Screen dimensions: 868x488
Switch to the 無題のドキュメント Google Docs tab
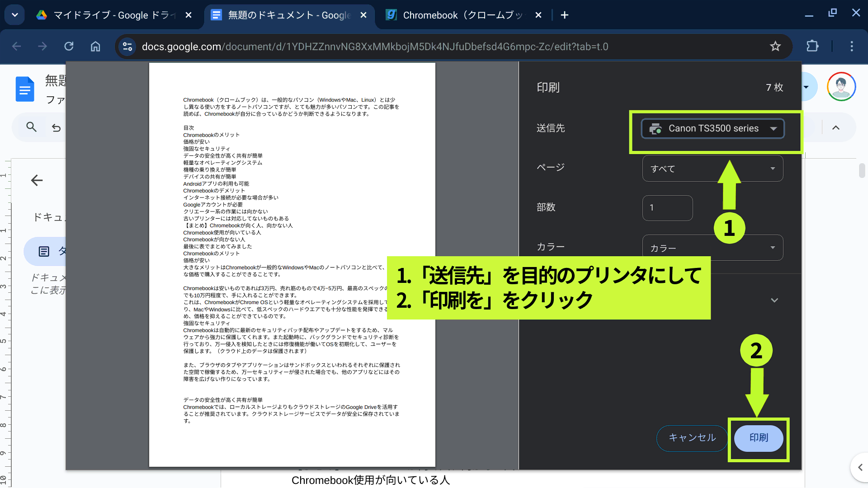289,15
